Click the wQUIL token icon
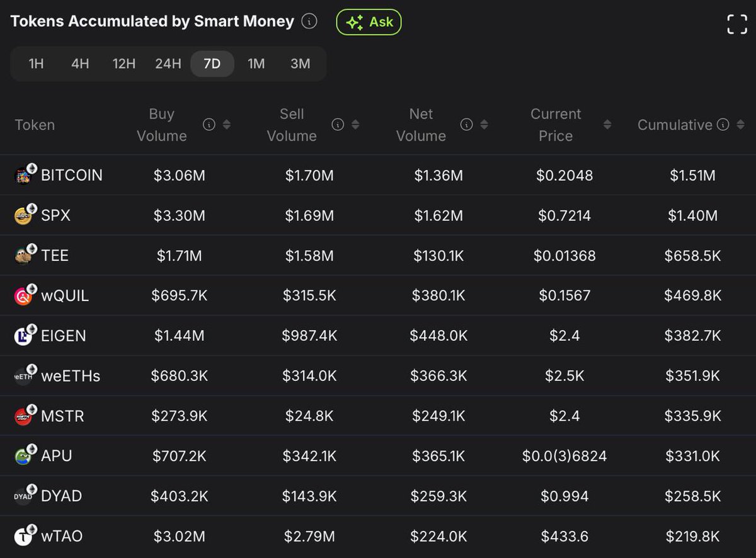Image resolution: width=756 pixels, height=558 pixels. (24, 295)
